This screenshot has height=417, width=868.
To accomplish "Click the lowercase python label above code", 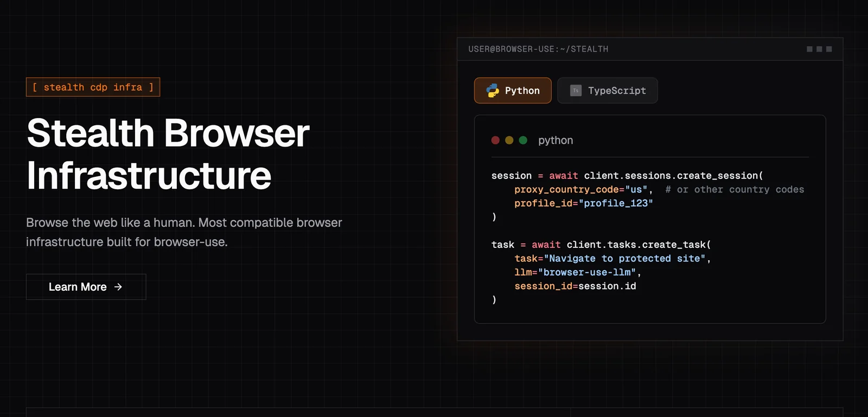I will click(556, 140).
